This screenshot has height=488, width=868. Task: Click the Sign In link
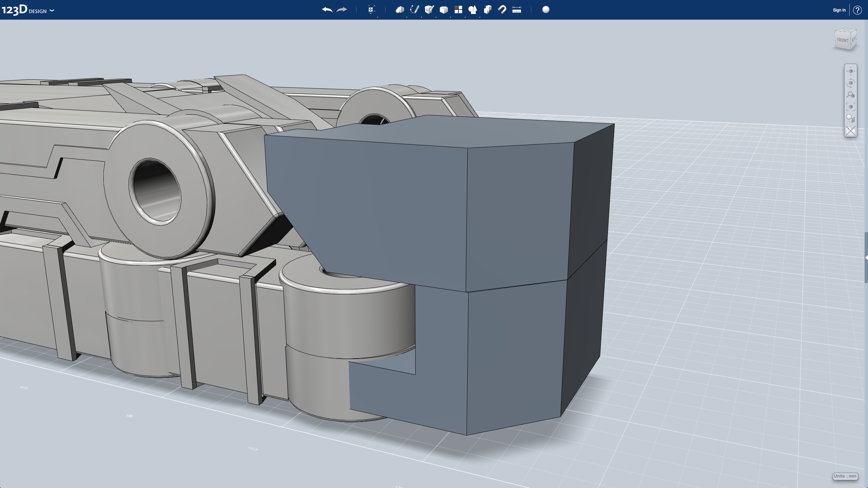point(839,10)
